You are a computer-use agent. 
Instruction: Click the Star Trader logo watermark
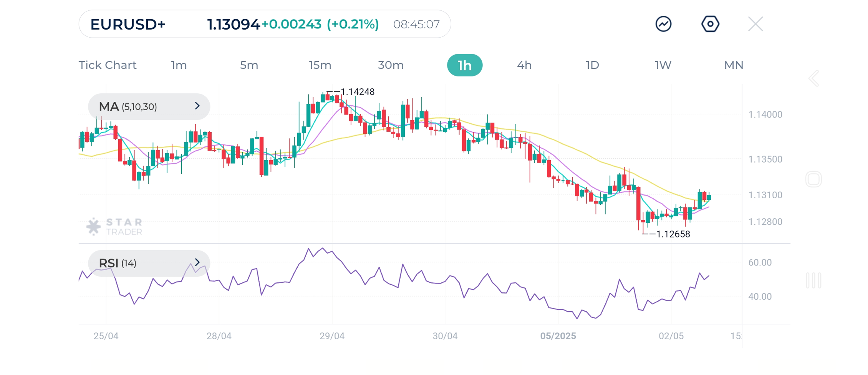pos(114,226)
